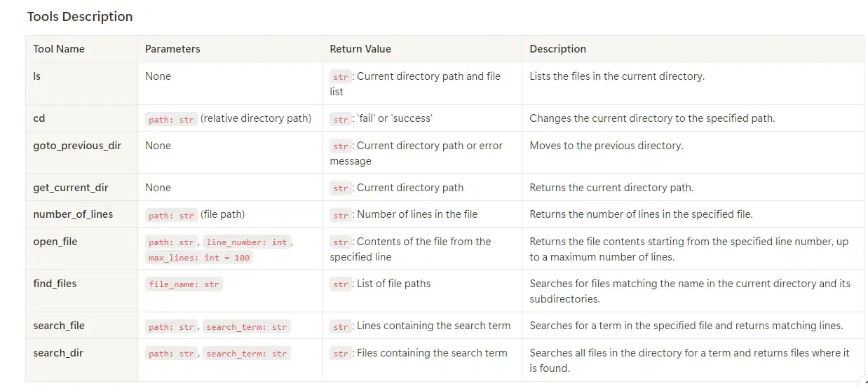868x388 pixels.
Task: Click the 'file_name: str' parameter chip
Action: [185, 284]
